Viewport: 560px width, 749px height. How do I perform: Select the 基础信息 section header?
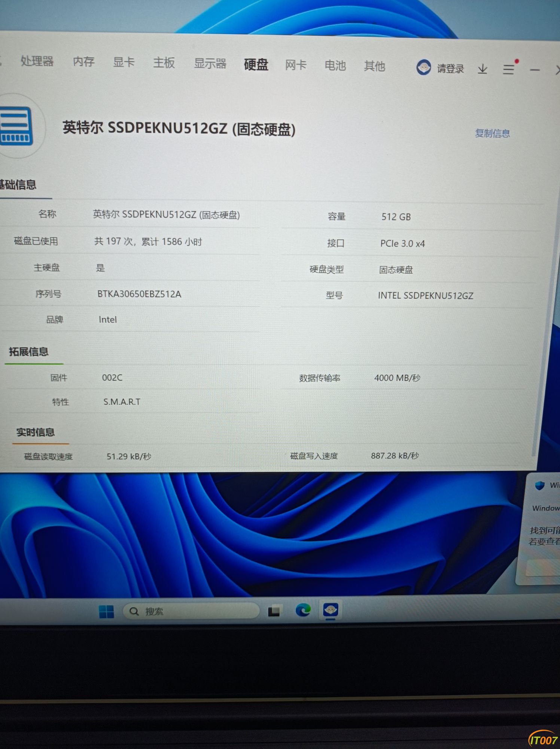[x=18, y=185]
